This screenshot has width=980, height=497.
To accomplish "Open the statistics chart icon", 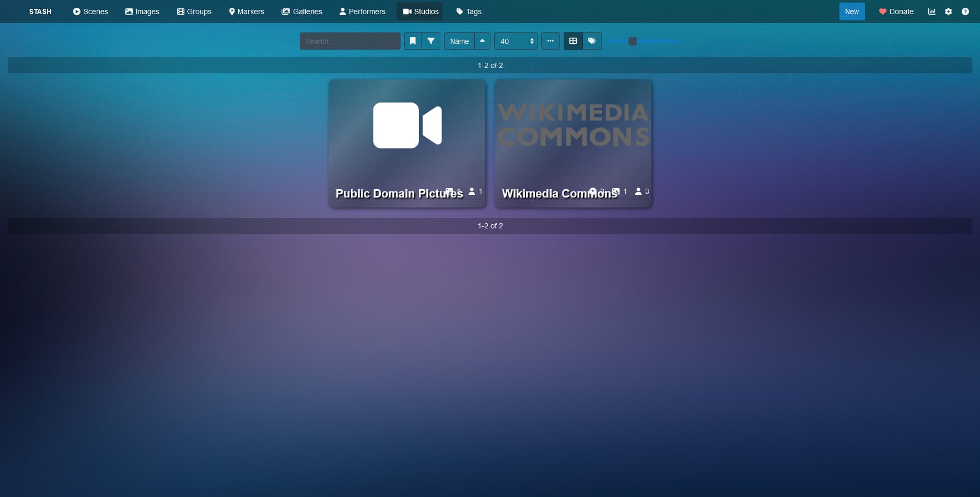I will pyautogui.click(x=931, y=11).
